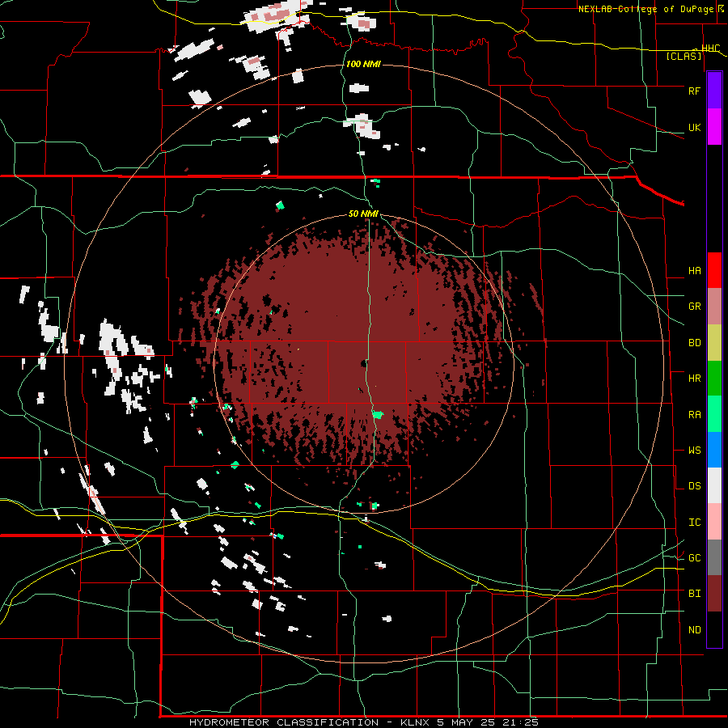This screenshot has width=728, height=728.
Task: Click the UK magenta legend swatch
Action: point(714,127)
